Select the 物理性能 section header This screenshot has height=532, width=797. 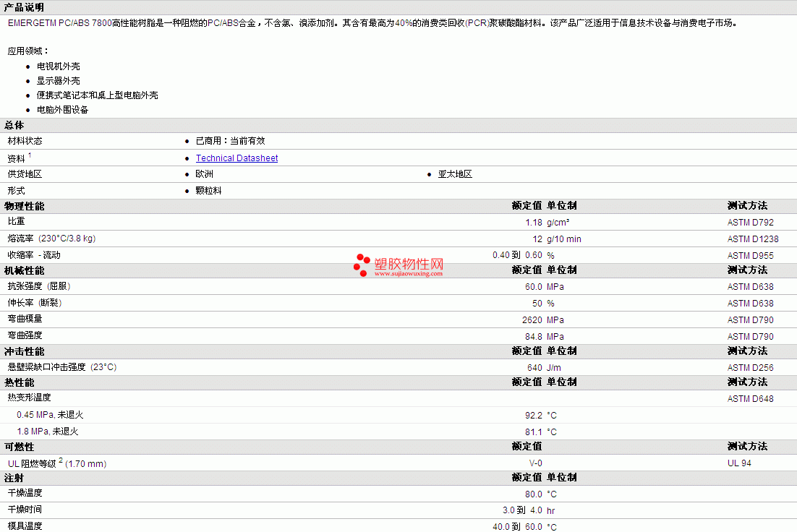[25, 206]
